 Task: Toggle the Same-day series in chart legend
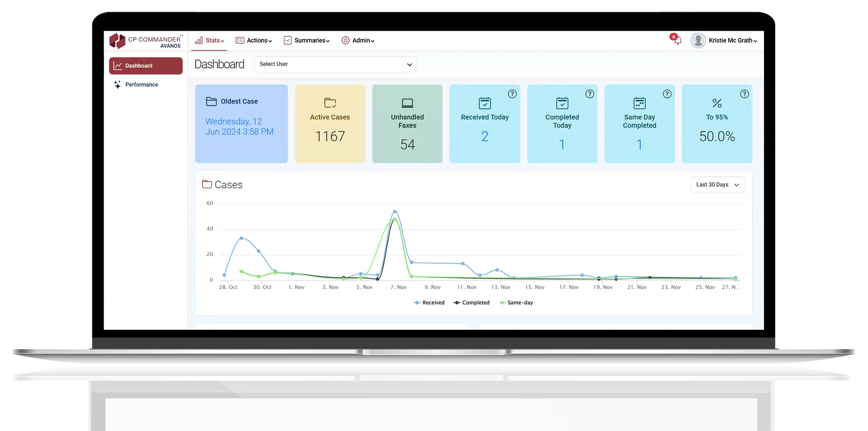pyautogui.click(x=516, y=303)
